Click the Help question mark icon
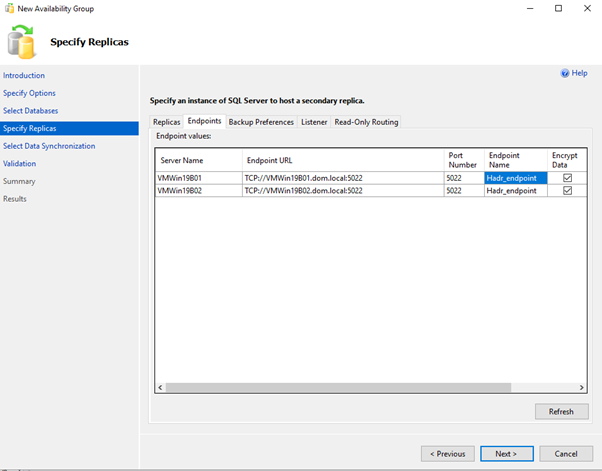Viewport: 602px width, 471px height. click(565, 73)
